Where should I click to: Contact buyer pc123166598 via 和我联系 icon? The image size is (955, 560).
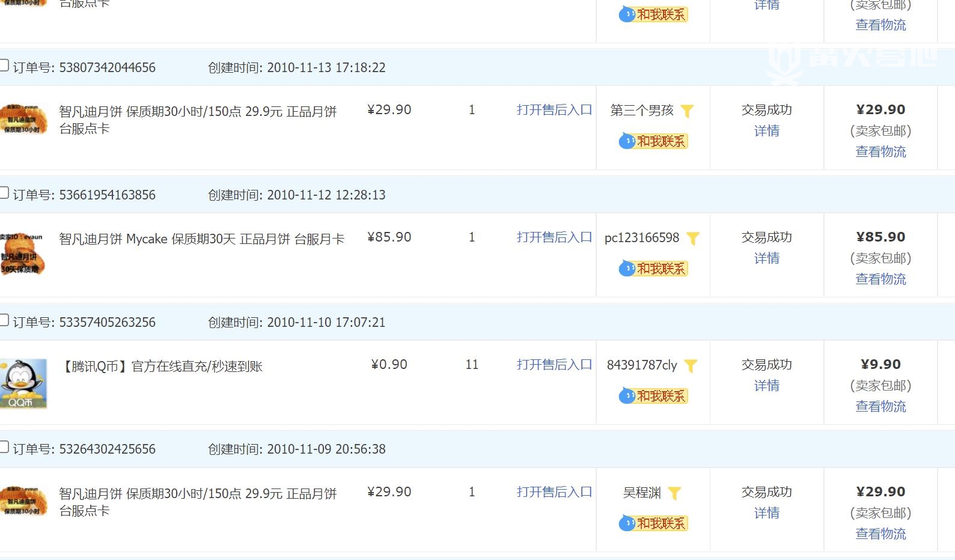[653, 269]
